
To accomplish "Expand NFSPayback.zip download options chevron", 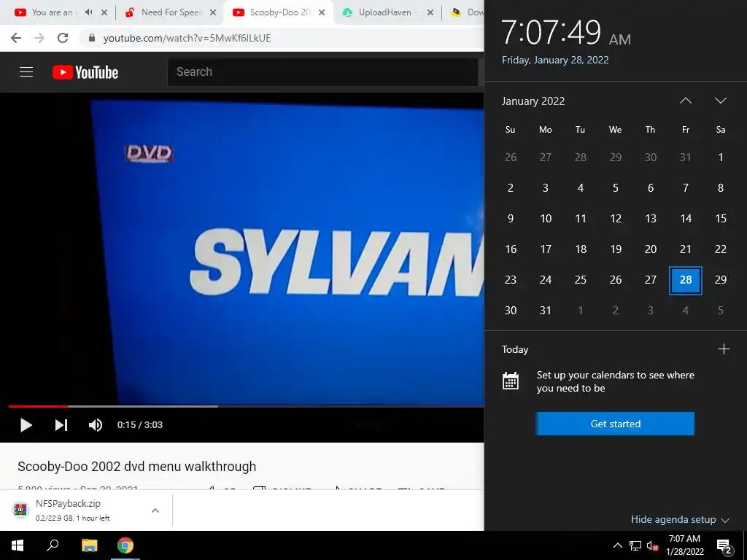I will click(x=155, y=510).
